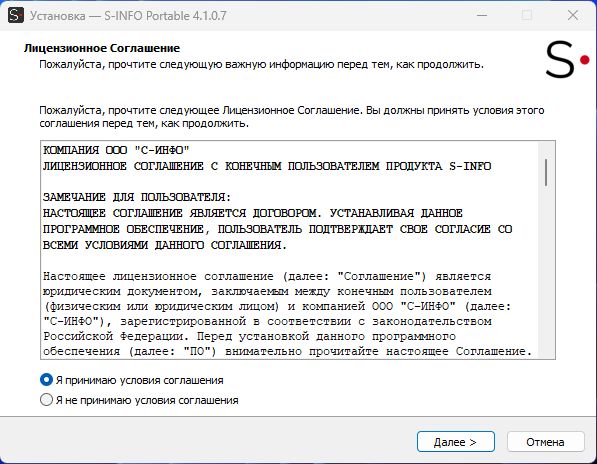Click the 'КОМПАНИЯ ООО "С-ИНФО"' line in license box
This screenshot has width=597, height=464.
coord(116,150)
